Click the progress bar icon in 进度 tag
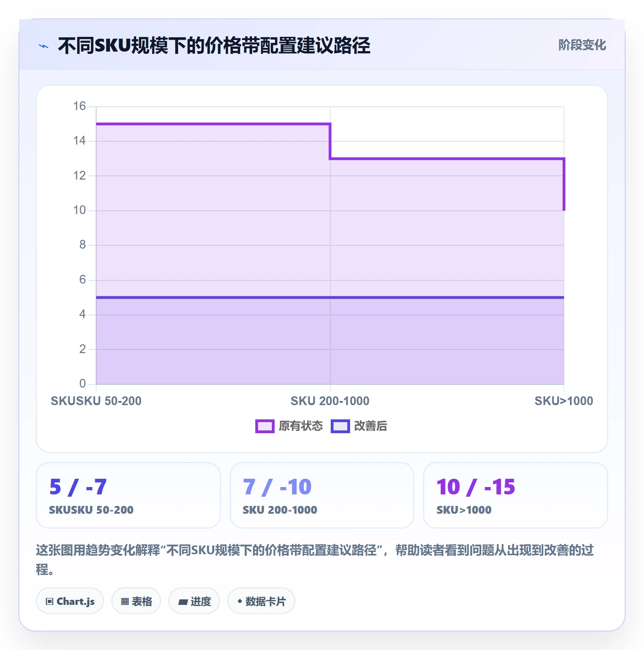The image size is (644, 650). [x=183, y=602]
